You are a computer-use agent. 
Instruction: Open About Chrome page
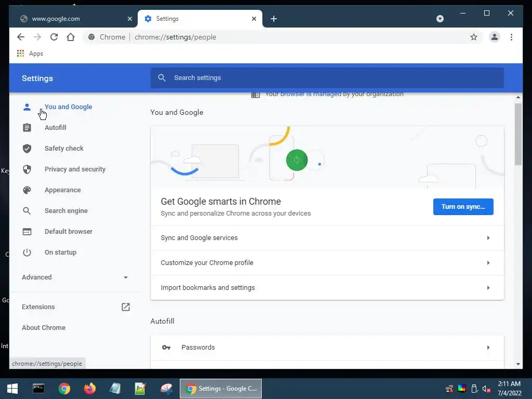(x=44, y=327)
